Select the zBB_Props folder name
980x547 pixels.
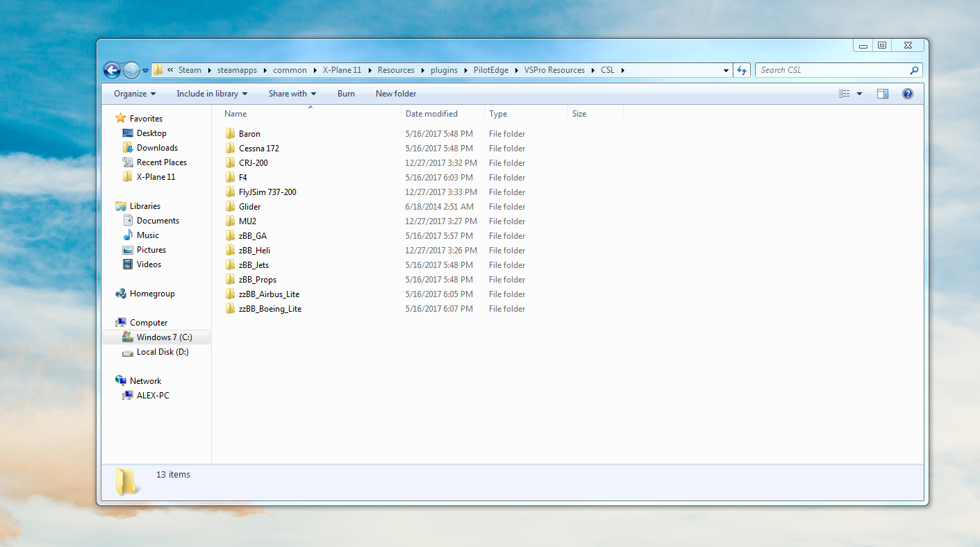258,280
